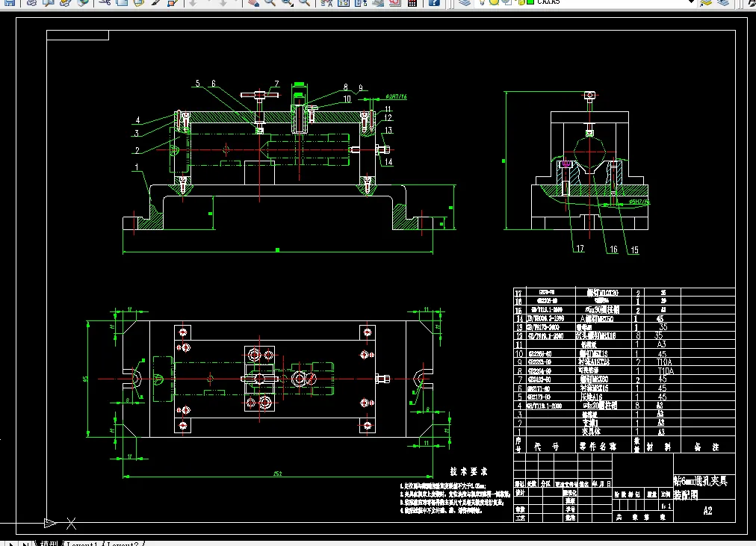Image resolution: width=756 pixels, height=546 pixels.
Task: Select the 252 dimension in plan view
Action: (x=278, y=474)
